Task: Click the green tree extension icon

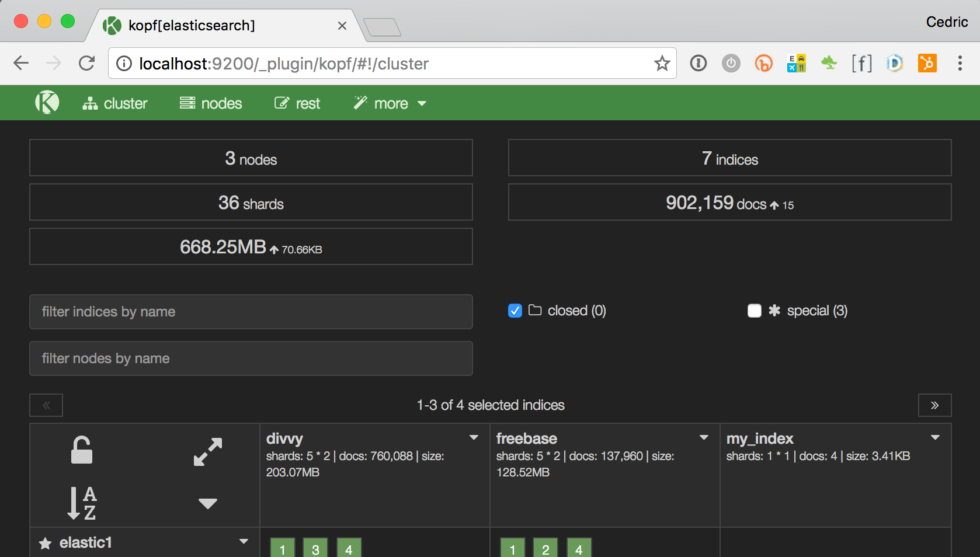Action: point(829,62)
